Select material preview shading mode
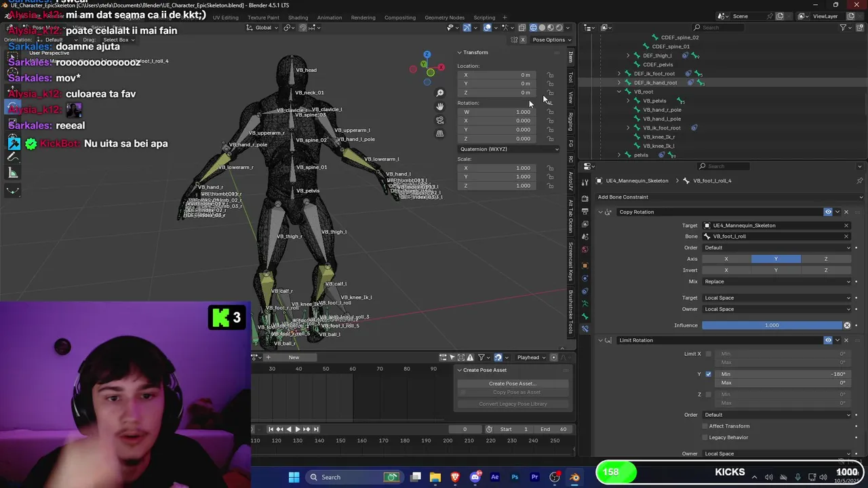The width and height of the screenshot is (868, 488). (551, 28)
